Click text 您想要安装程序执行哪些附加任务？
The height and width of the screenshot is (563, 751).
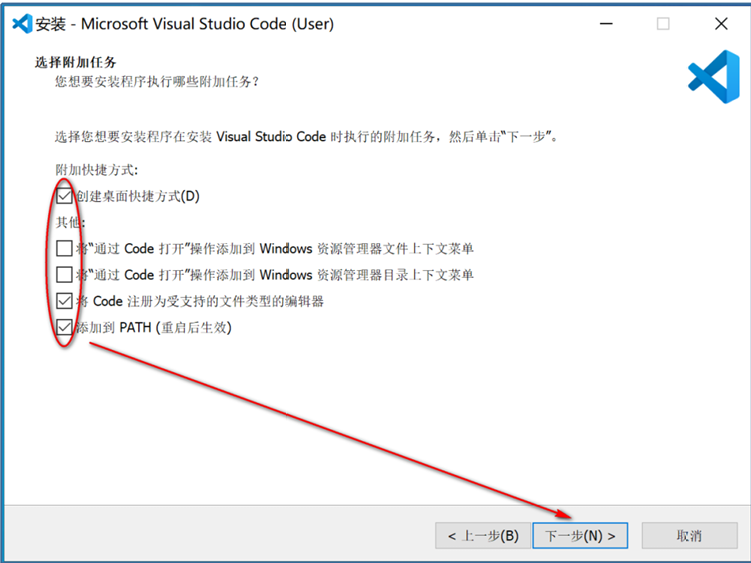click(x=157, y=81)
